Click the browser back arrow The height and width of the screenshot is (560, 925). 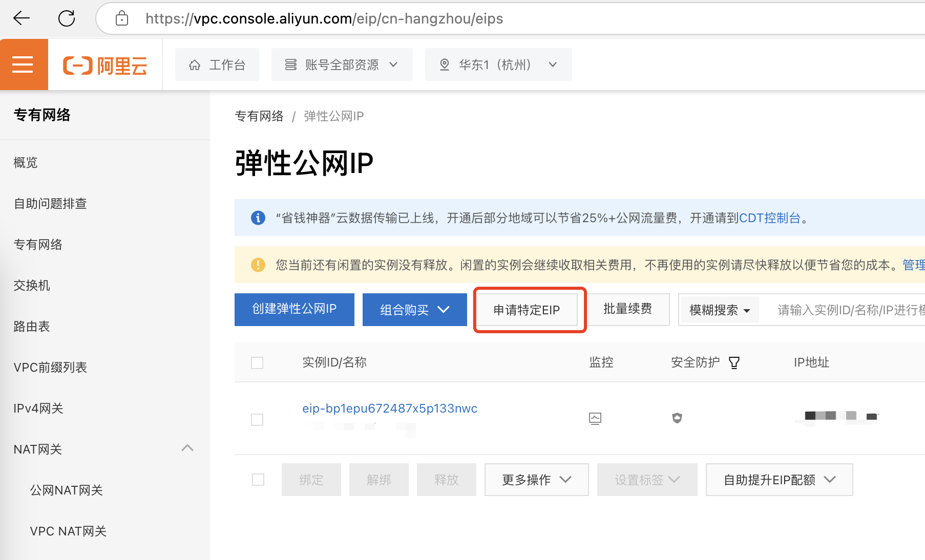click(x=22, y=18)
